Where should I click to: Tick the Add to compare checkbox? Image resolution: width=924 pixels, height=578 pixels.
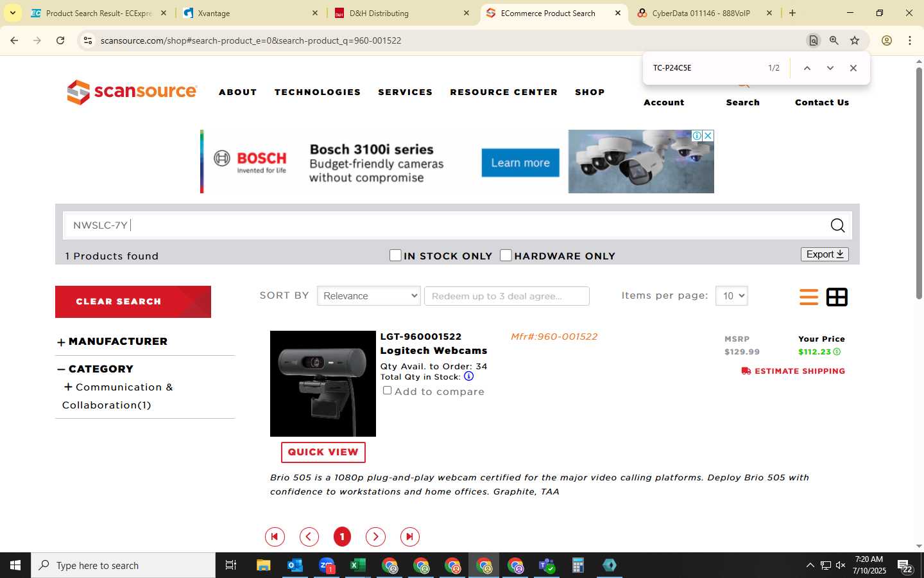tap(387, 390)
